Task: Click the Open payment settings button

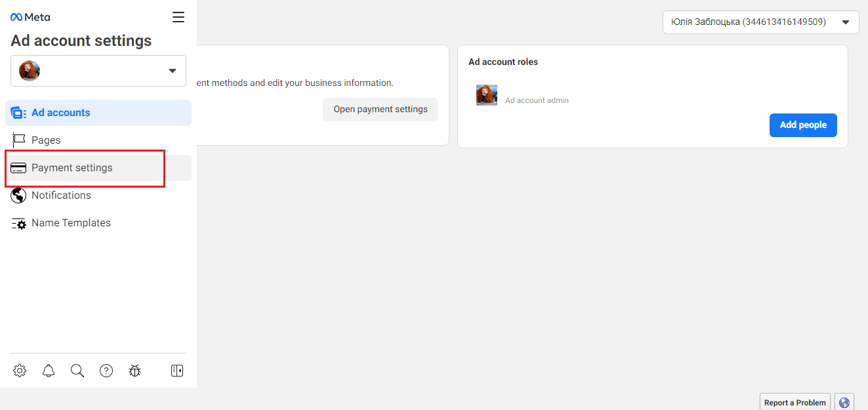Action: click(381, 110)
